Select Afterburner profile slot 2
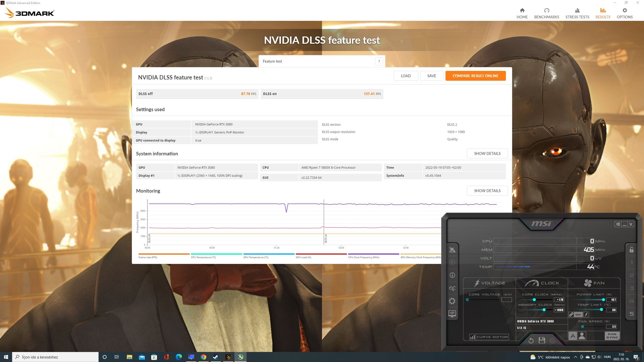Screen dimensions: 644x362 click(631, 275)
